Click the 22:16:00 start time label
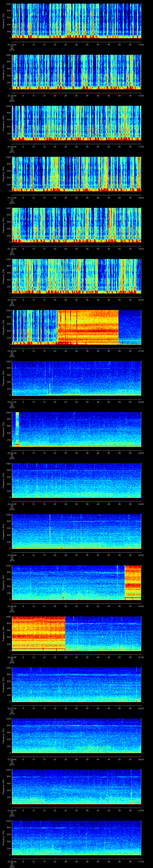Image resolution: width=153 pixels, height=868 pixels. [12, 146]
